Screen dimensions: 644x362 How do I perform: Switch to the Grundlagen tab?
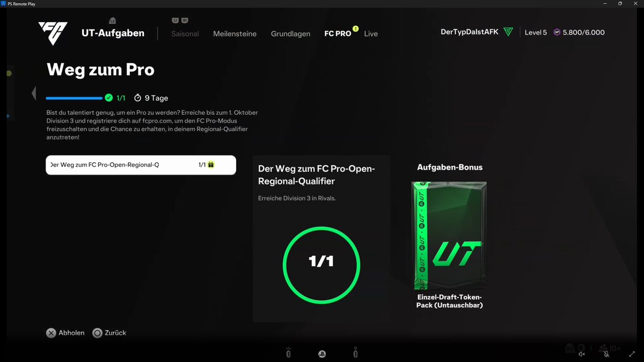[x=290, y=33]
